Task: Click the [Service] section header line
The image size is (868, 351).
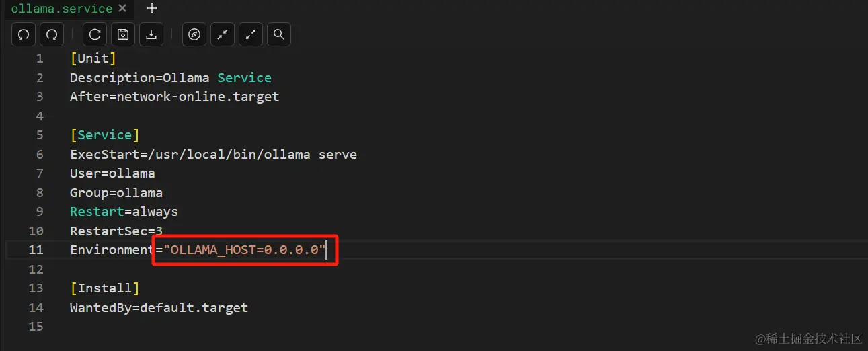Action: pyautogui.click(x=104, y=135)
